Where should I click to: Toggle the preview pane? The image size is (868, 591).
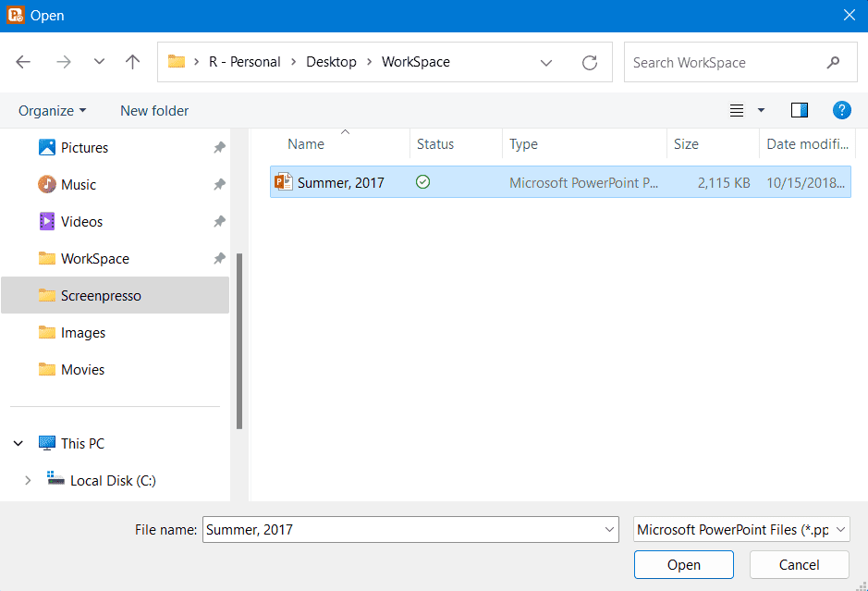[800, 111]
